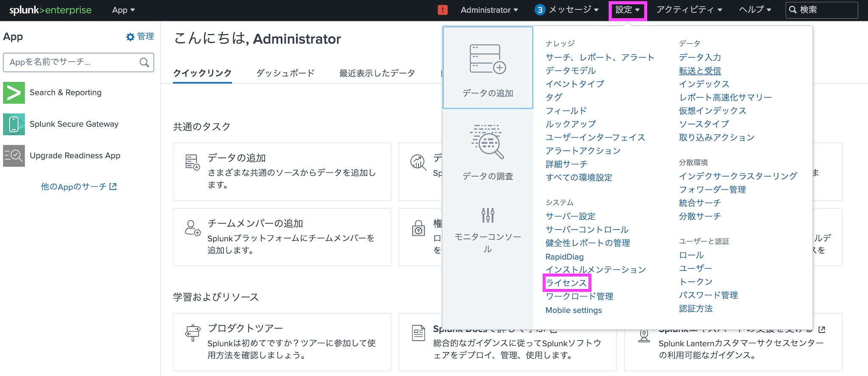This screenshot has width=868, height=376.
Task: Open the App dropdown in the top bar
Action: (x=123, y=10)
